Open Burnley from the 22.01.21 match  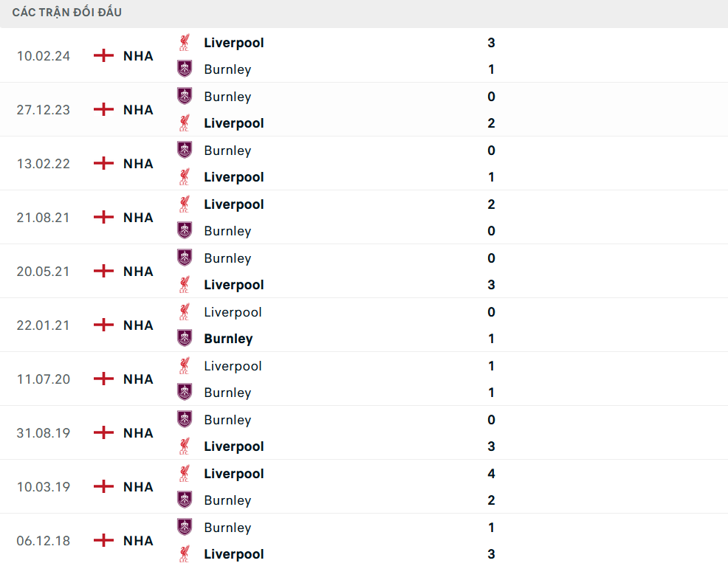[x=228, y=339]
